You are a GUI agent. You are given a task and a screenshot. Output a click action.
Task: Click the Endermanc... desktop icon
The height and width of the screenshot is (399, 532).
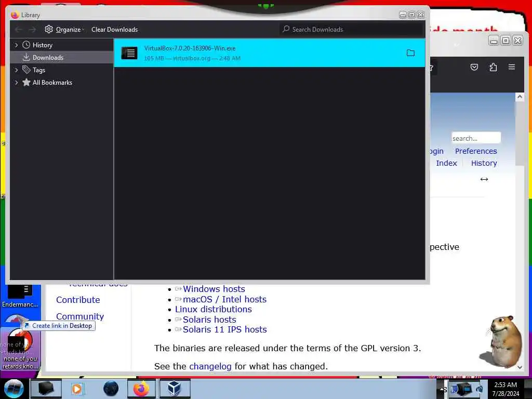20,296
